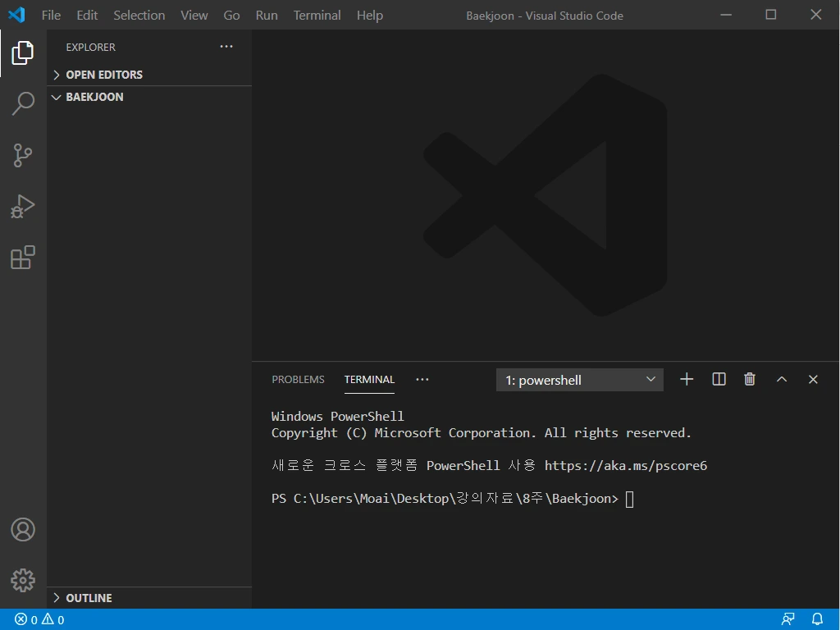
Task: Open the powershell terminal selector dropdown
Action: [580, 380]
